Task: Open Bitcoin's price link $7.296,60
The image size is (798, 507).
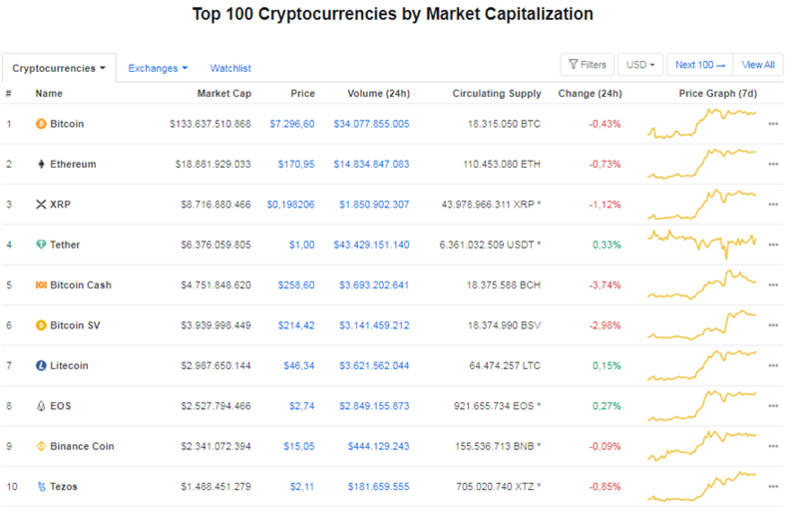Action: coord(292,124)
